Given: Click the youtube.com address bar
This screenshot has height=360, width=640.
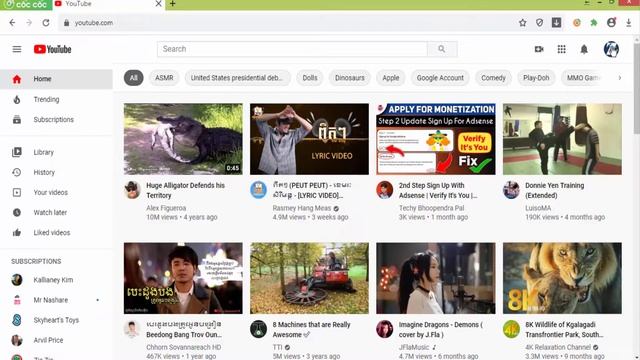Looking at the screenshot, I should point(286,23).
